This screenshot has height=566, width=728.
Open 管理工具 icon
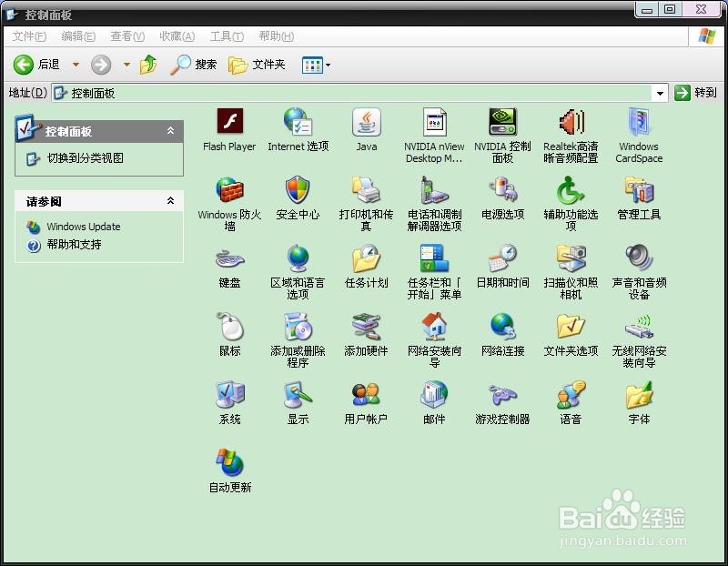point(640,190)
